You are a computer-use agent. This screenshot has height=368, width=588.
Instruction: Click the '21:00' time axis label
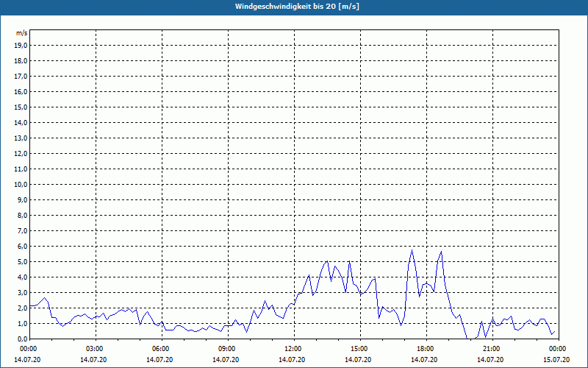tap(492, 349)
